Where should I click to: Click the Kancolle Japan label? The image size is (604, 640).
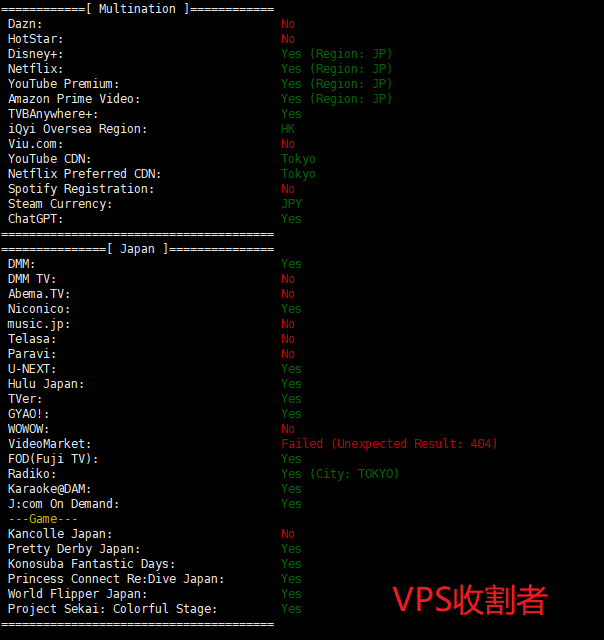(x=60, y=534)
